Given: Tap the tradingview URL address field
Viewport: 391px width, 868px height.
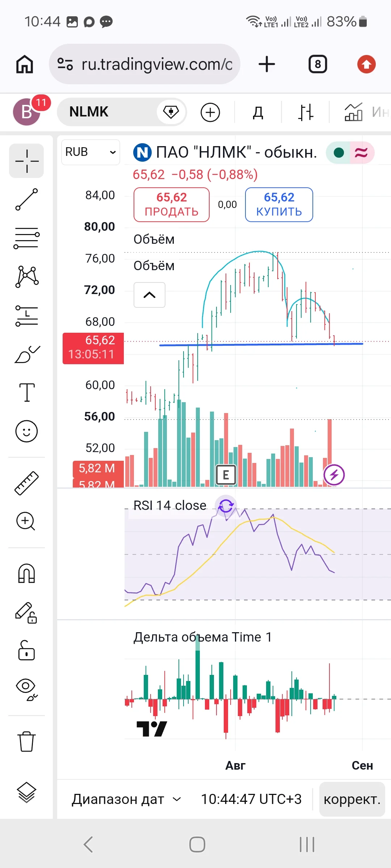Looking at the screenshot, I should (x=145, y=64).
